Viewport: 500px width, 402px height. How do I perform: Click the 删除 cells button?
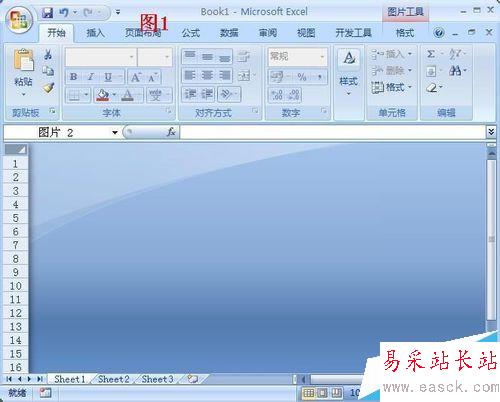click(x=391, y=70)
